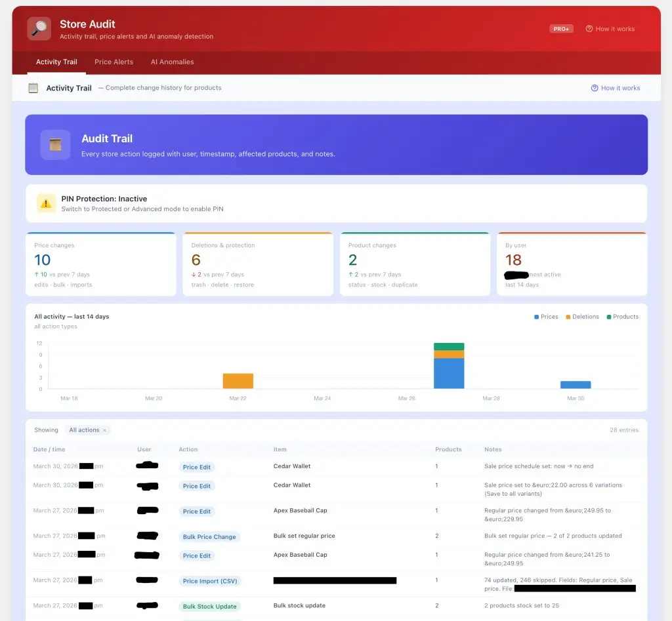Toggle Deletions series in chart legend
The height and width of the screenshot is (621, 672).
pos(582,317)
